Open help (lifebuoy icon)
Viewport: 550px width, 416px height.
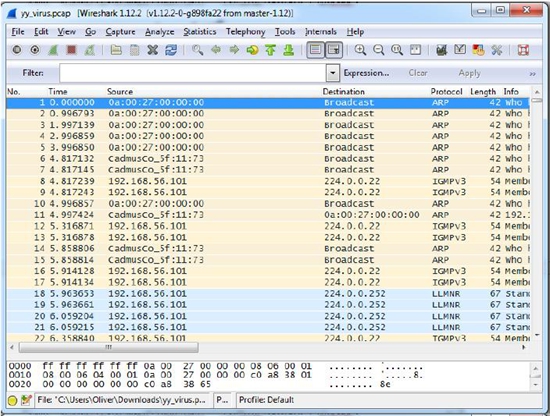(523, 50)
